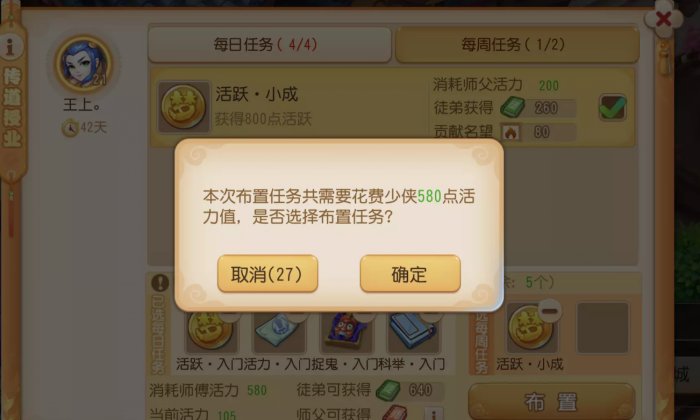Select the 活跃·入门 daily task icon
Screen dimensions: 700x420
210,331
